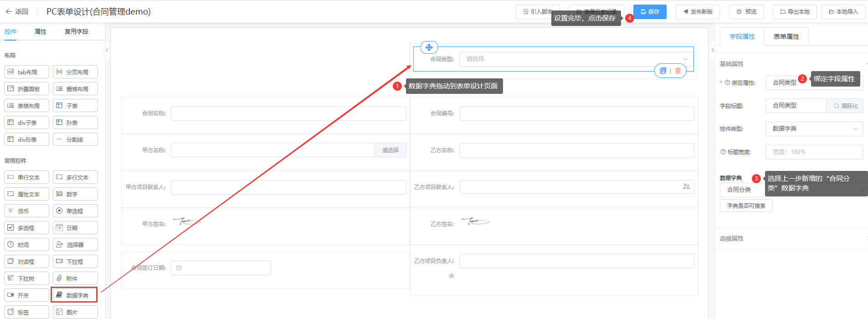Collapse the right properties panel arrow
Screen dimensions: 868x319
[x=713, y=50]
